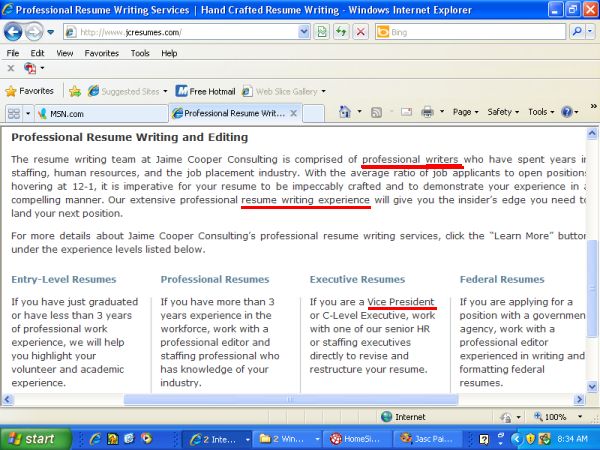Click the Executive Resumes heading link
The image size is (600, 450).
[357, 279]
